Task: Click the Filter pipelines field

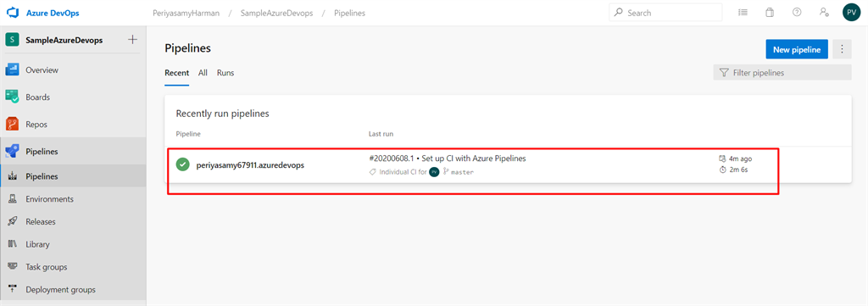Action: (x=782, y=73)
